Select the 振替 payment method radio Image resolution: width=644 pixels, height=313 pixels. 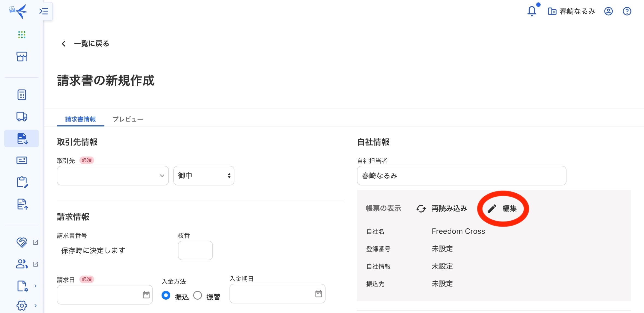(198, 295)
